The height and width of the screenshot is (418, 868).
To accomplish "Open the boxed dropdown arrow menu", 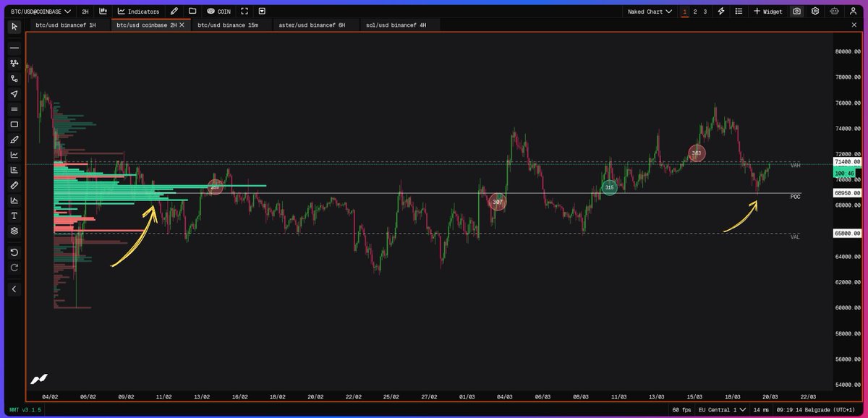I will pos(262,12).
